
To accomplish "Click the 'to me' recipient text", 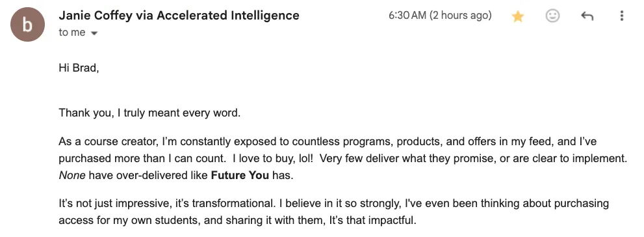I will pos(72,33).
